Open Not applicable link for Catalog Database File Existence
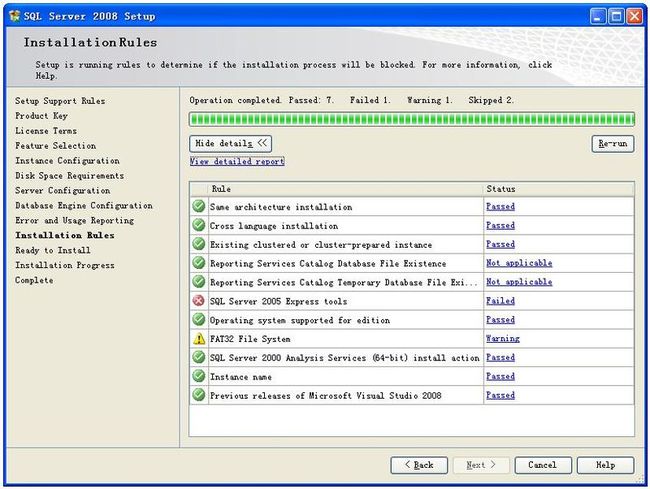The image size is (650, 489). 519,263
